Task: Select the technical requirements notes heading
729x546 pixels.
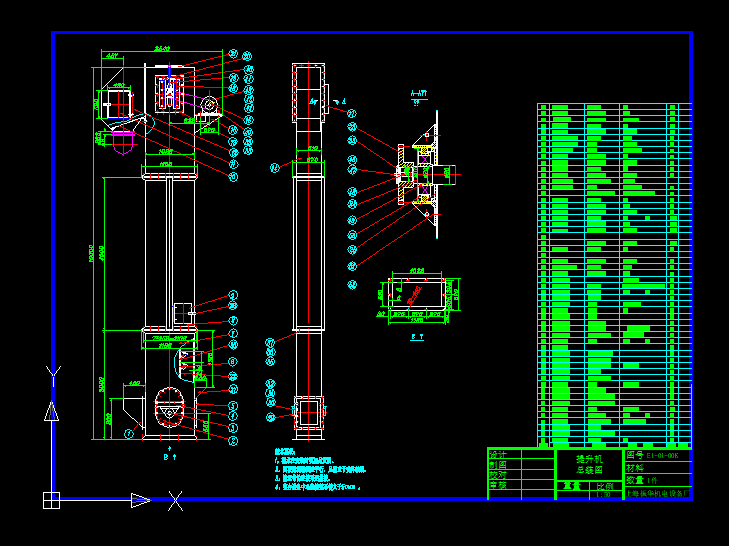Action: (x=285, y=452)
